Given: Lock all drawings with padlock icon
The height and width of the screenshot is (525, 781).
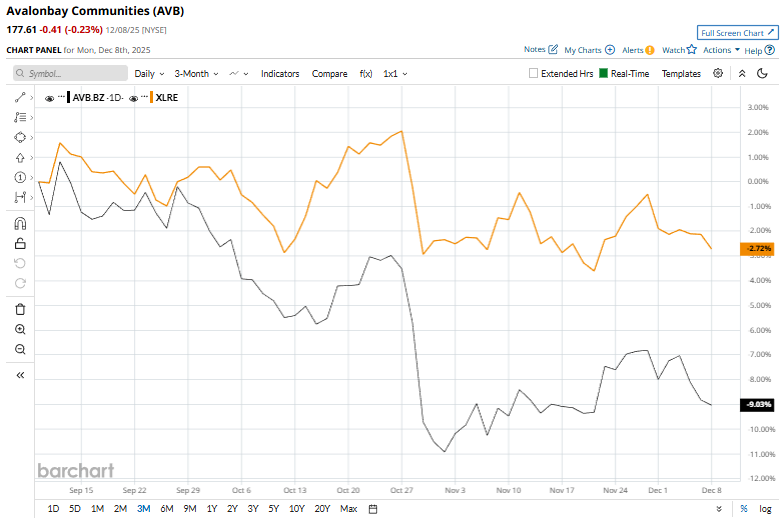Looking at the screenshot, I should (20, 244).
